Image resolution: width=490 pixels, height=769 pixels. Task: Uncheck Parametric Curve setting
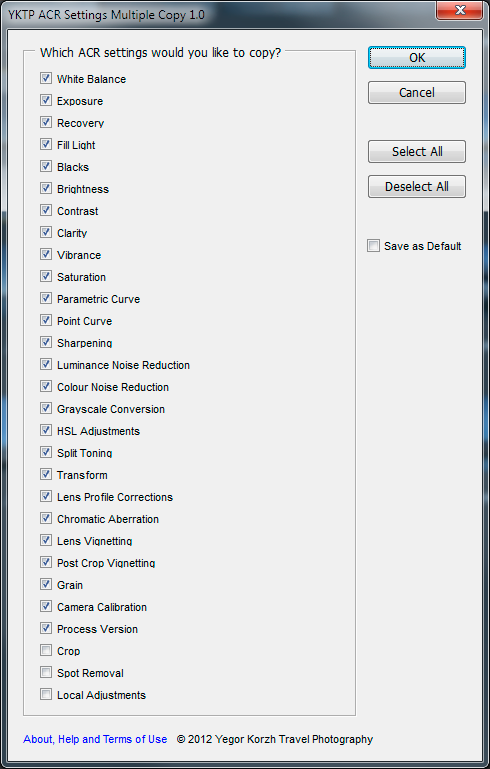tap(46, 299)
